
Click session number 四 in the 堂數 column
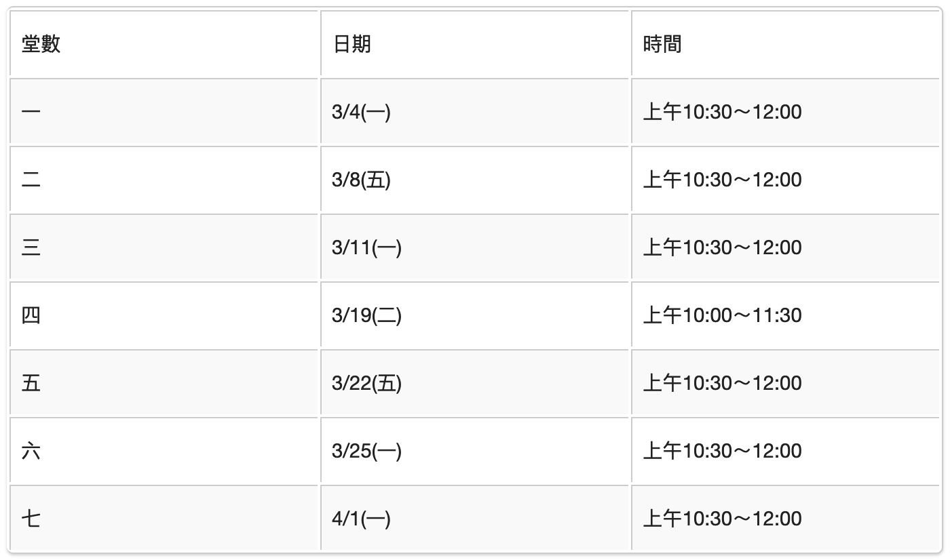tap(31, 315)
